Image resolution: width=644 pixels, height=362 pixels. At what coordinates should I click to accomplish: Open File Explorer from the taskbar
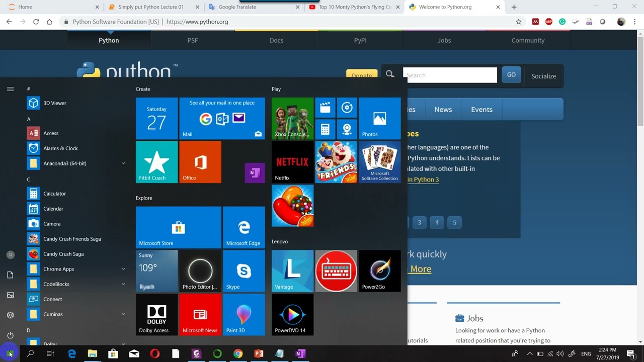pos(93,354)
